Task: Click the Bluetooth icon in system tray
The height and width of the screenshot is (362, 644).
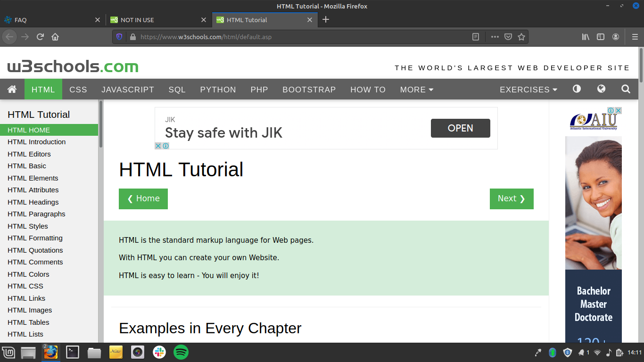Action: pyautogui.click(x=552, y=352)
